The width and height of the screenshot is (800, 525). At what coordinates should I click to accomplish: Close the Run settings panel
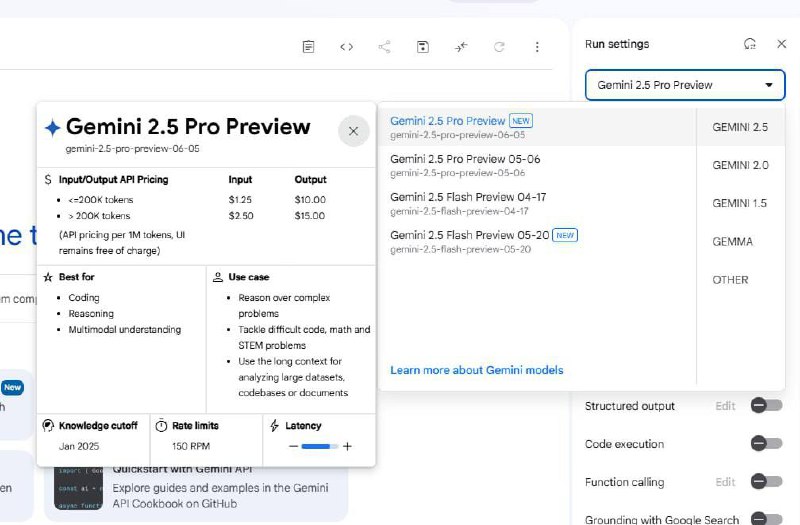pos(782,44)
